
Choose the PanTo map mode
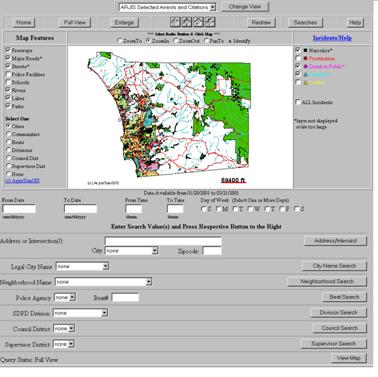click(206, 41)
